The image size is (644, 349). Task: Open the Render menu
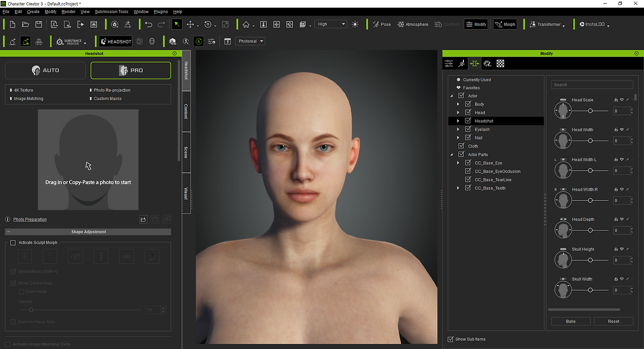68,12
